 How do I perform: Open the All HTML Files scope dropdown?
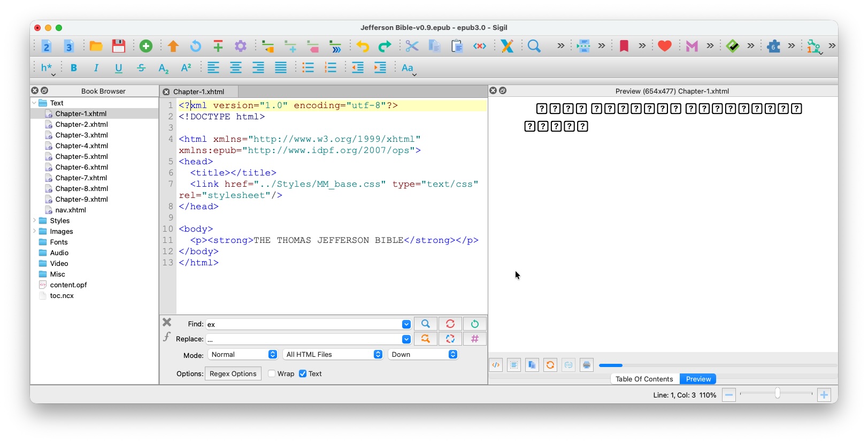point(333,354)
